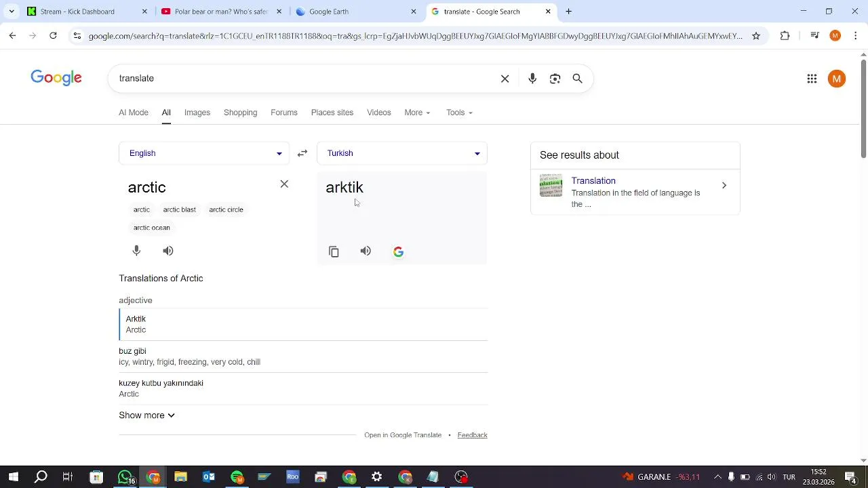The height and width of the screenshot is (488, 868).
Task: Bookmark this page with star icon
Action: pos(756,36)
